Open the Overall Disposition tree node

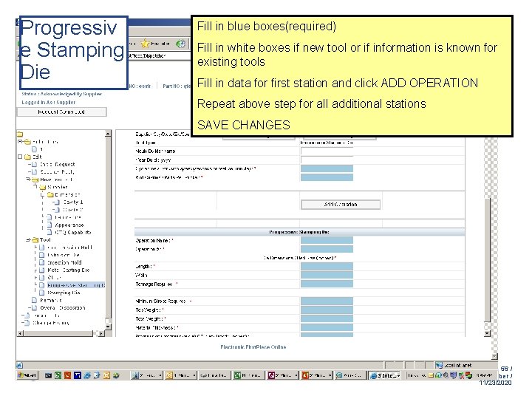[62, 307]
